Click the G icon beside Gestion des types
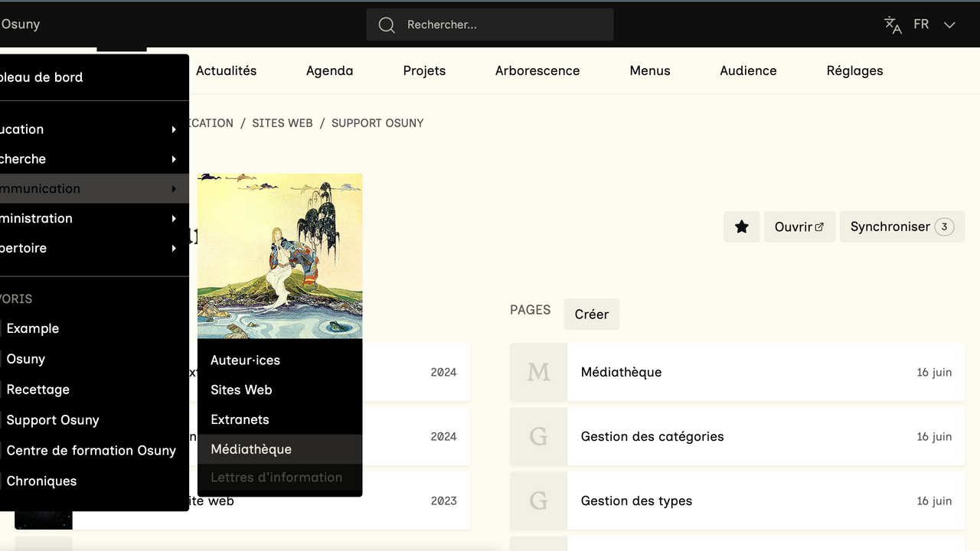Image resolution: width=980 pixels, height=551 pixels. pyautogui.click(x=538, y=500)
